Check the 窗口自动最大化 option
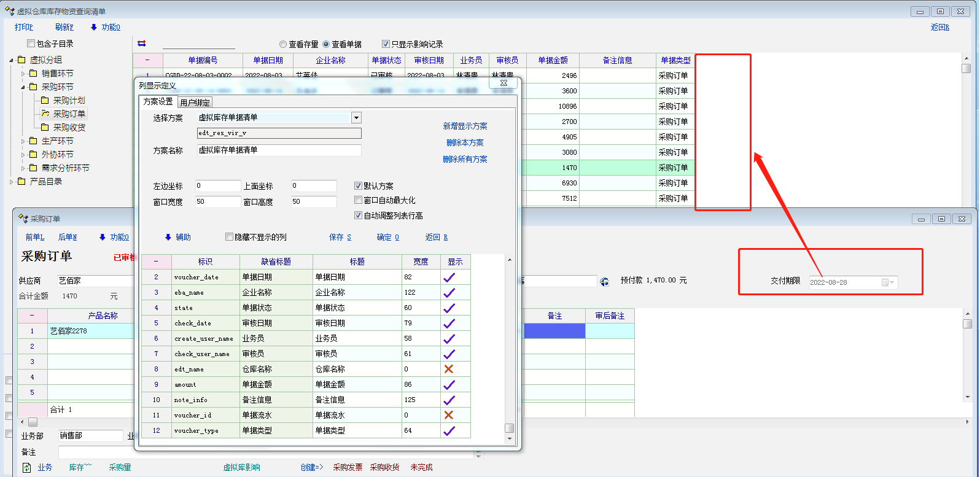The width and height of the screenshot is (980, 477). tap(358, 200)
